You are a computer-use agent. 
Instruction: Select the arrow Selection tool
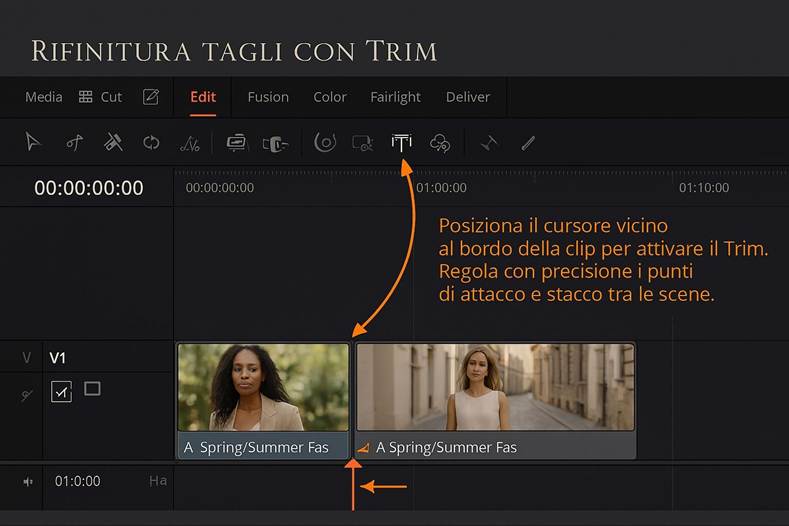pos(33,142)
